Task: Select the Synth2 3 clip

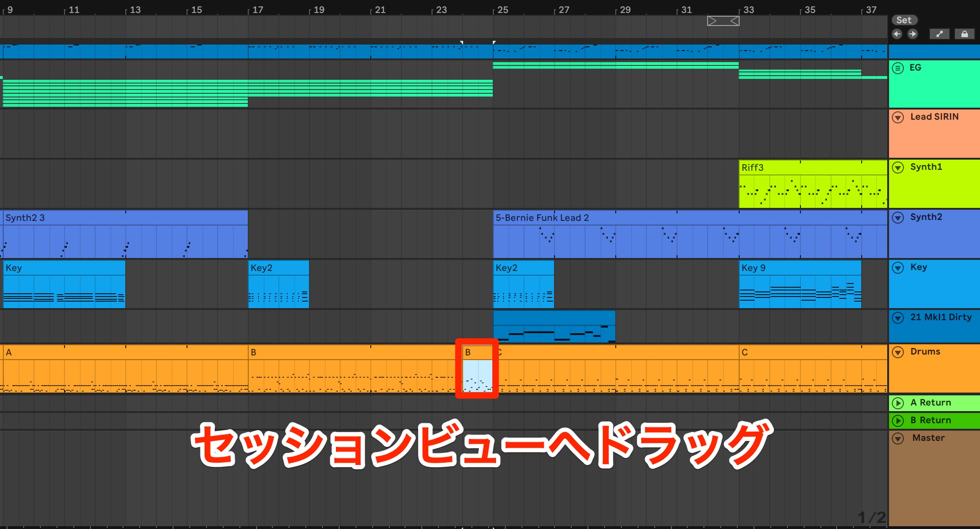Action: tap(125, 234)
